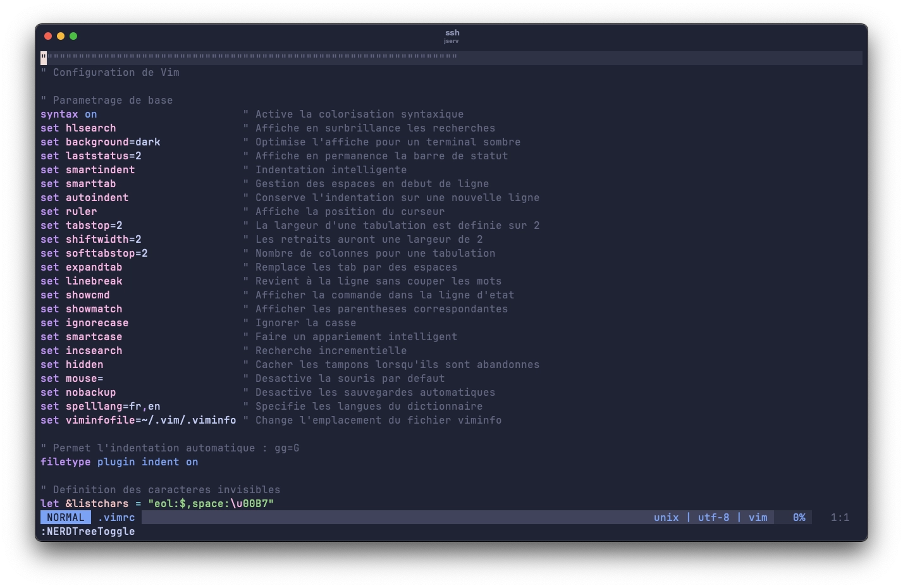The width and height of the screenshot is (903, 588).
Task: Click comment 'Desactive la souris par defaut'
Action: point(350,379)
